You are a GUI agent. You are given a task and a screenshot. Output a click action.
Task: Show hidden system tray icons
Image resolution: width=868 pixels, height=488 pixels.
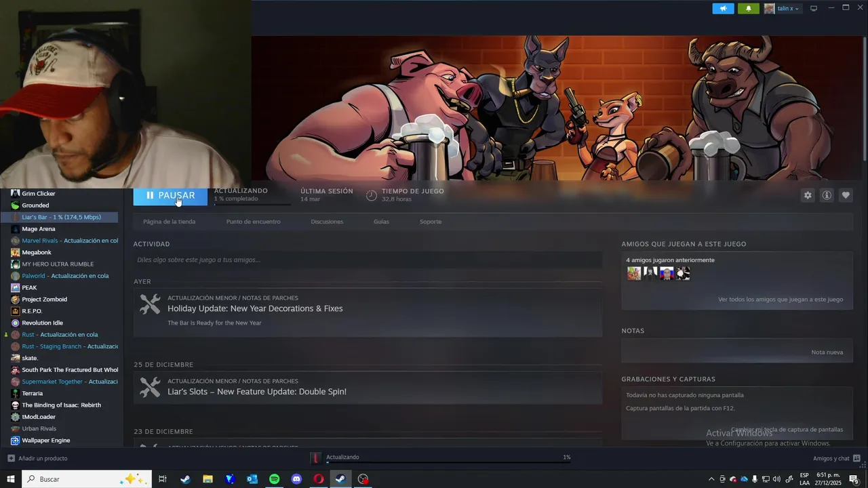click(711, 479)
